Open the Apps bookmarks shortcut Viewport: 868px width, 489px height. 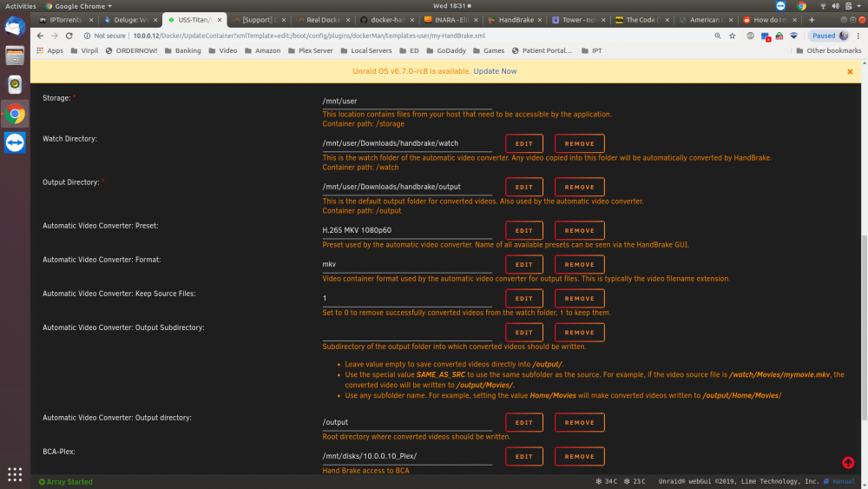[x=49, y=50]
